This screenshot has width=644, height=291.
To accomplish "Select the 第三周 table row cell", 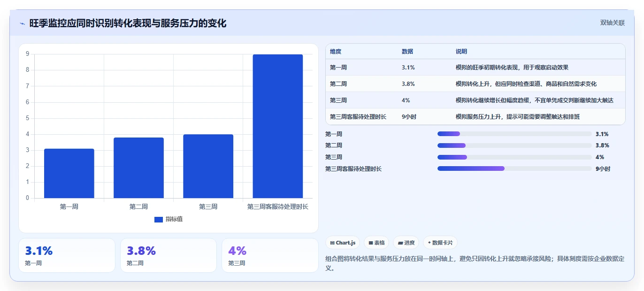I will (338, 100).
